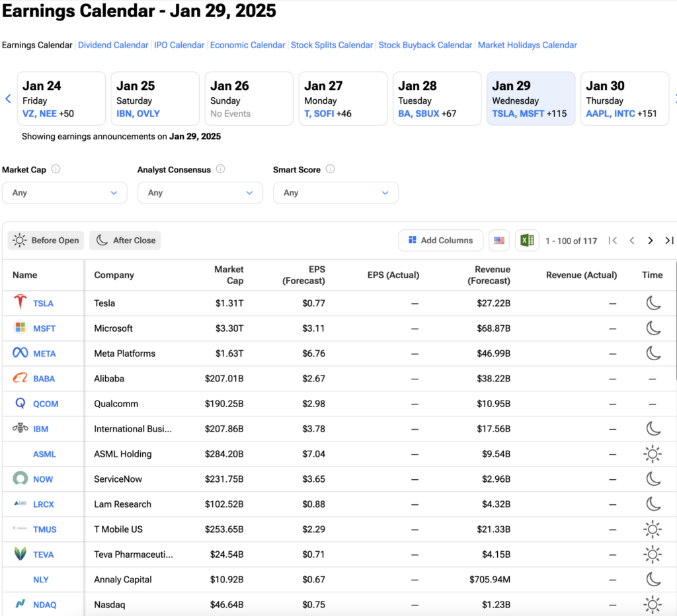Image resolution: width=677 pixels, height=616 pixels.
Task: Click the Alibaba logo icon
Action: [x=20, y=377]
